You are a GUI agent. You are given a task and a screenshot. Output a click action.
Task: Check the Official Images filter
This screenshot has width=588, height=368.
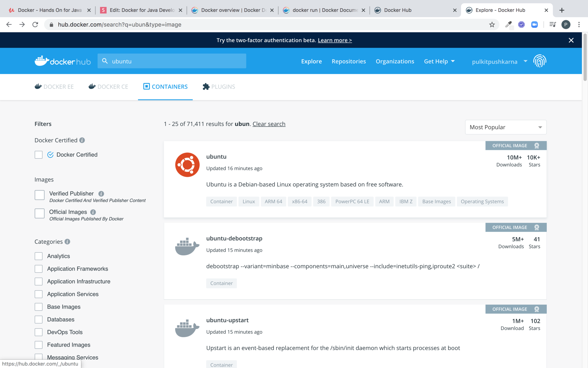tap(39, 213)
